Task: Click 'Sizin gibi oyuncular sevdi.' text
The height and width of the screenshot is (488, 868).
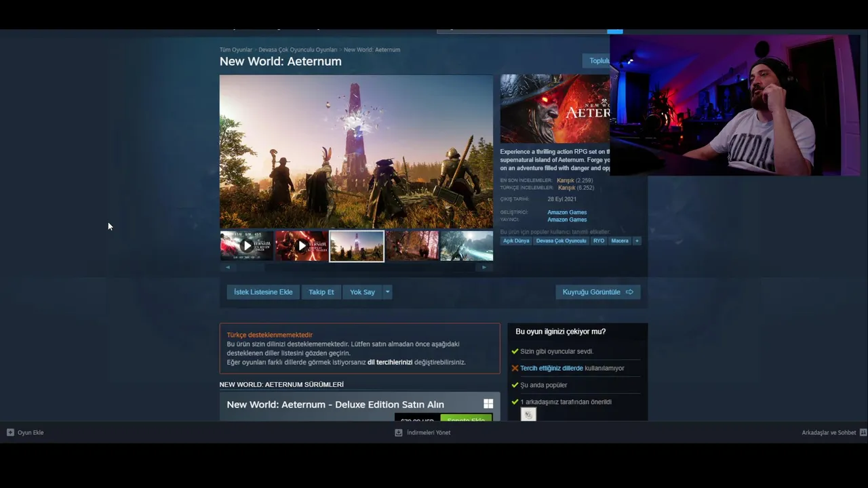Action: 557,351
